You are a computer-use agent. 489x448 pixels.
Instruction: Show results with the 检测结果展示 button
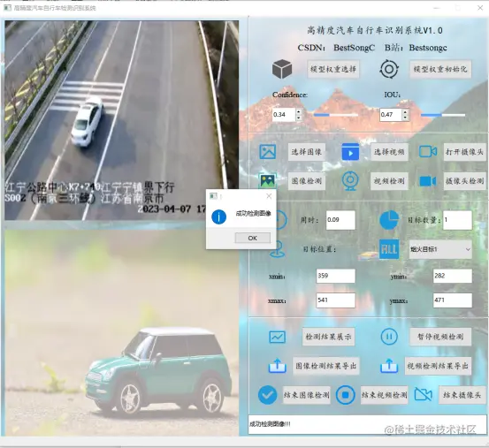[x=328, y=337]
